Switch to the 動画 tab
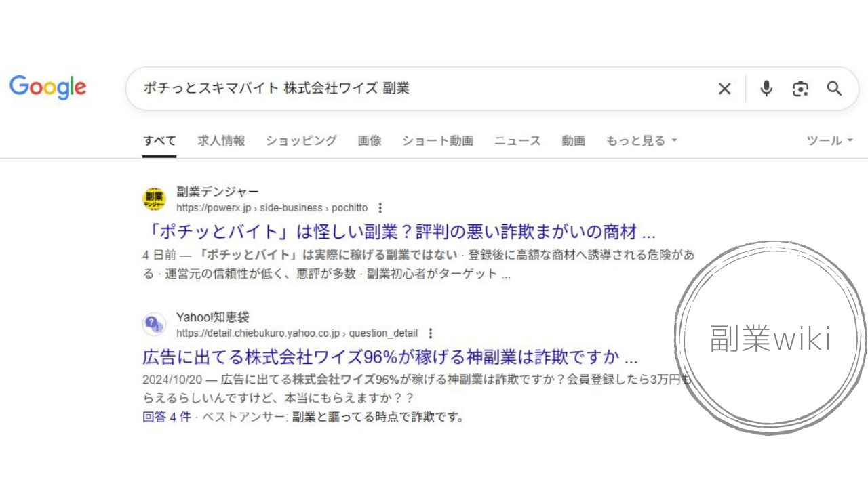The width and height of the screenshot is (868, 488). (573, 141)
